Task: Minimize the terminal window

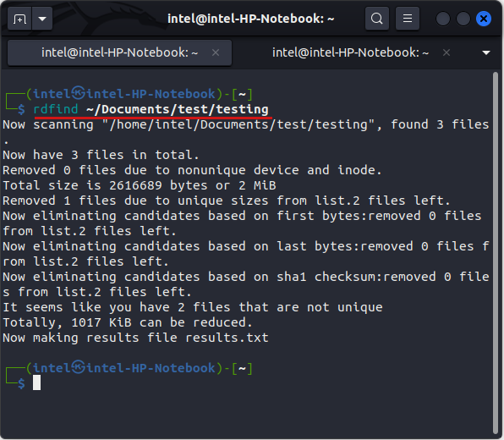Action: click(x=442, y=19)
